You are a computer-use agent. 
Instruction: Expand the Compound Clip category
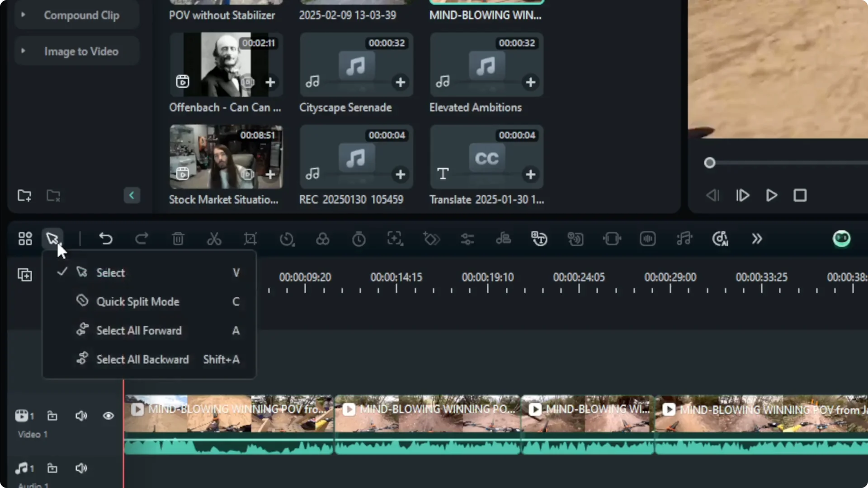[x=24, y=15]
